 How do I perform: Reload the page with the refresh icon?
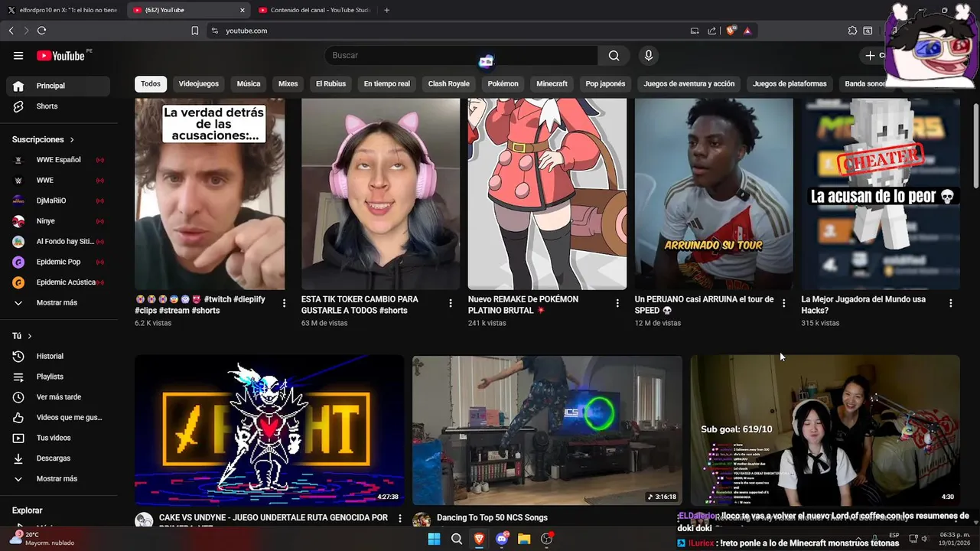coord(41,31)
